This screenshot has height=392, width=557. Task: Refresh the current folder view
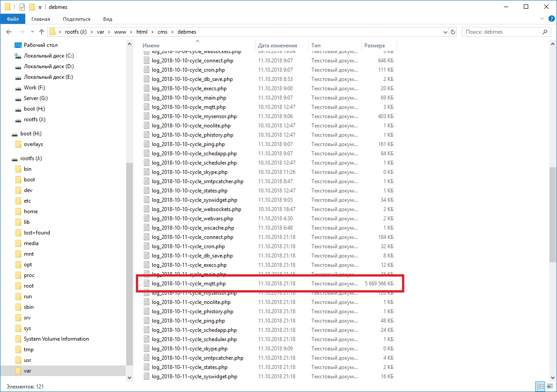point(453,32)
